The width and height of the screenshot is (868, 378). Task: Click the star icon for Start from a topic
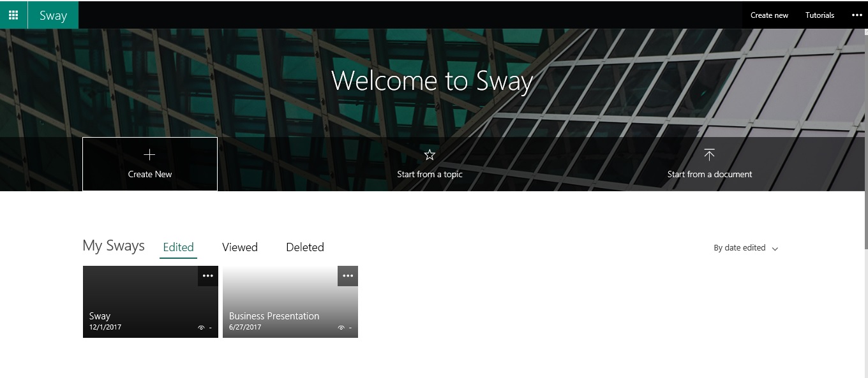point(430,155)
